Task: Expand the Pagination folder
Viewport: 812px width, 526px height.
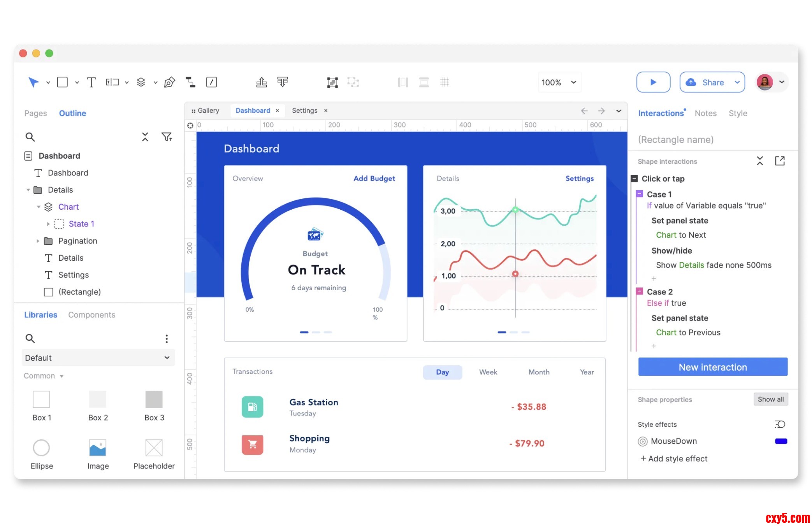Action: 38,241
